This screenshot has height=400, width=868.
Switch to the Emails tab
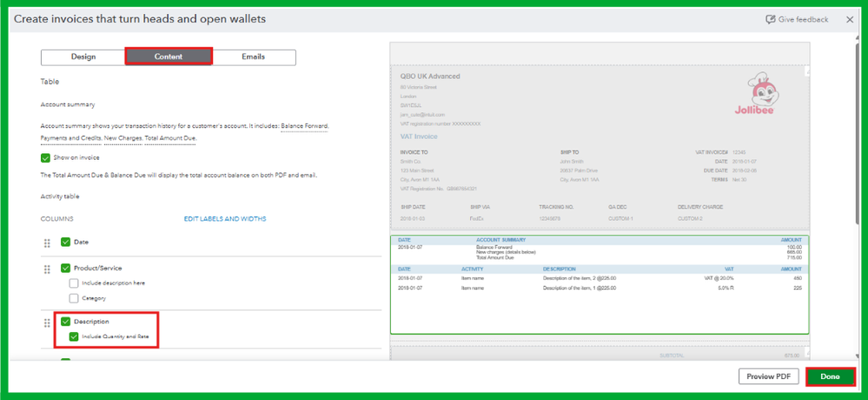tap(254, 57)
